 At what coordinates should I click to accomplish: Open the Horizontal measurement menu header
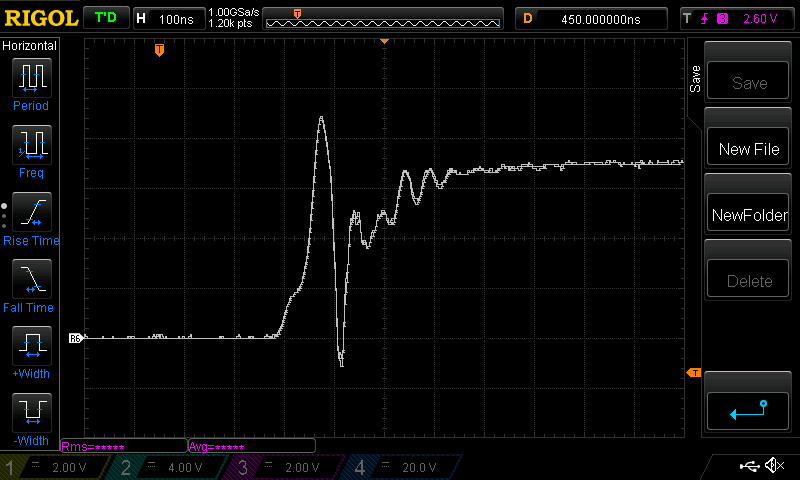pyautogui.click(x=30, y=46)
